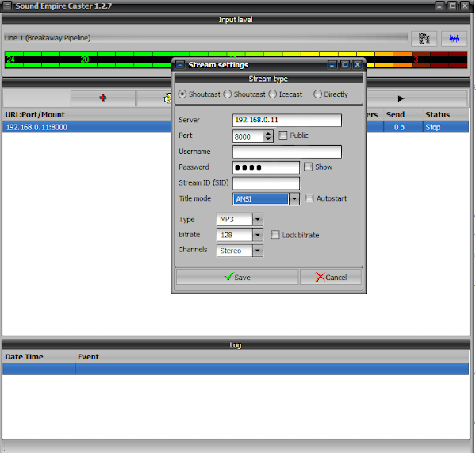Cancel the stream settings dialog

coord(331,277)
